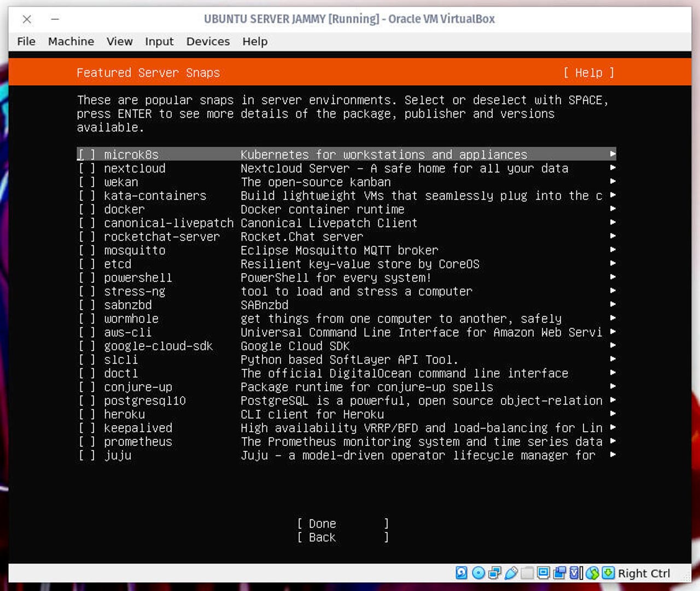Expand details arrow for mosquitto row
The width and height of the screenshot is (700, 591).
tap(612, 250)
